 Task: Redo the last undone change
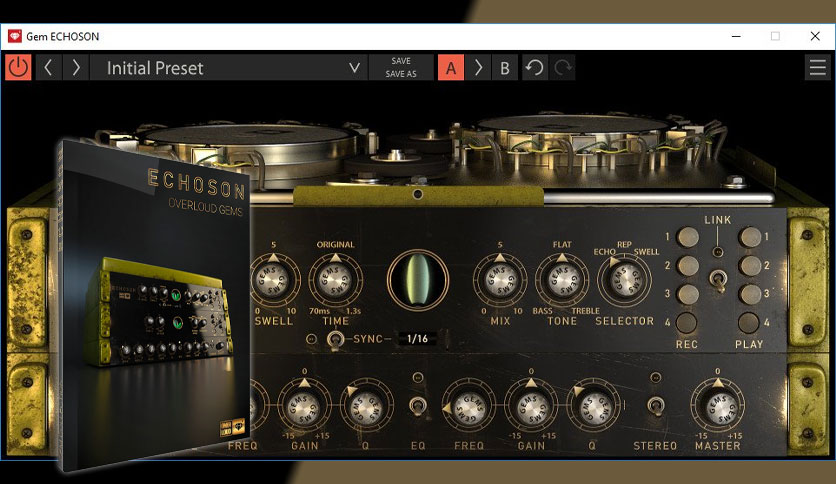pyautogui.click(x=562, y=68)
